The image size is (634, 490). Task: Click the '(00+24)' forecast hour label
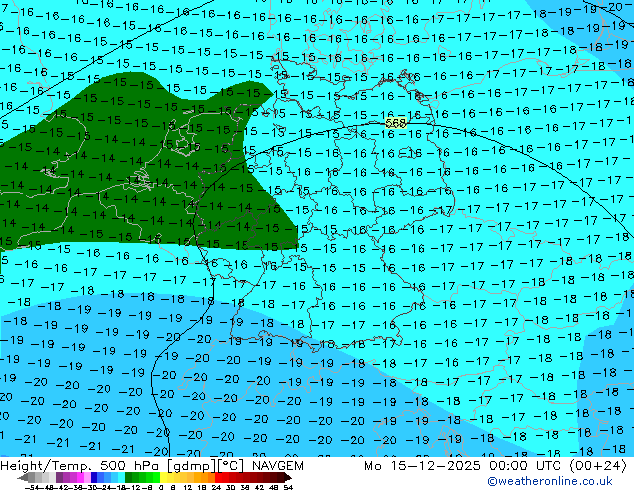[x=600, y=466]
